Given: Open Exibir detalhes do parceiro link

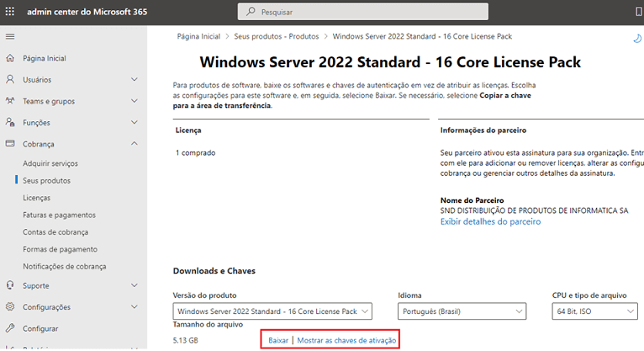Looking at the screenshot, I should 490,221.
